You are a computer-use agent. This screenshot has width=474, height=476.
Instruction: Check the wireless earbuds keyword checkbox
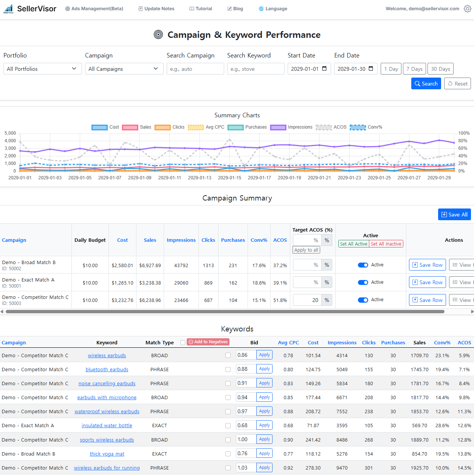click(x=228, y=355)
